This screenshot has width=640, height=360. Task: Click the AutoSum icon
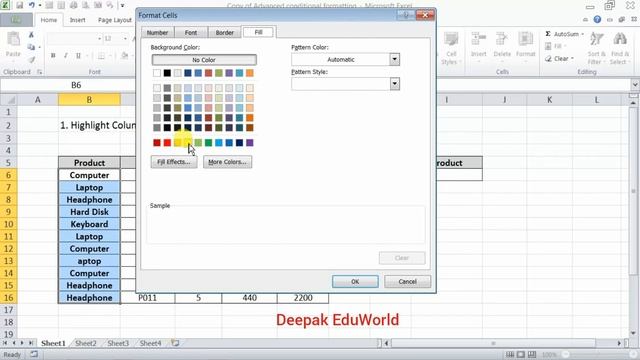[548, 34]
